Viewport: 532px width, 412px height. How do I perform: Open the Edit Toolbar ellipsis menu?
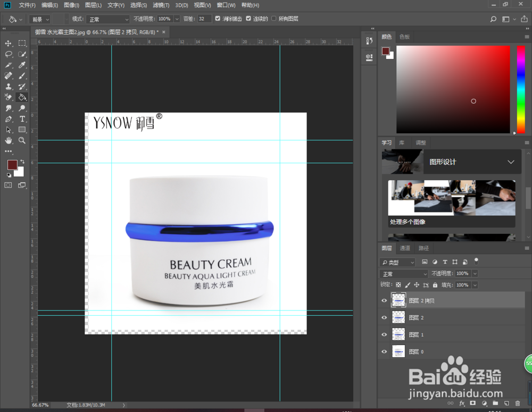pos(9,151)
